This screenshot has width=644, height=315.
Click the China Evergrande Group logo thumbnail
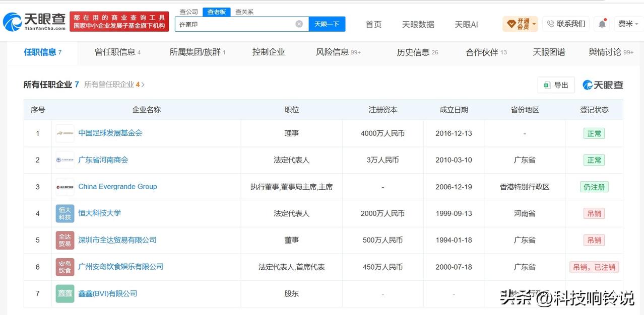pyautogui.click(x=65, y=187)
